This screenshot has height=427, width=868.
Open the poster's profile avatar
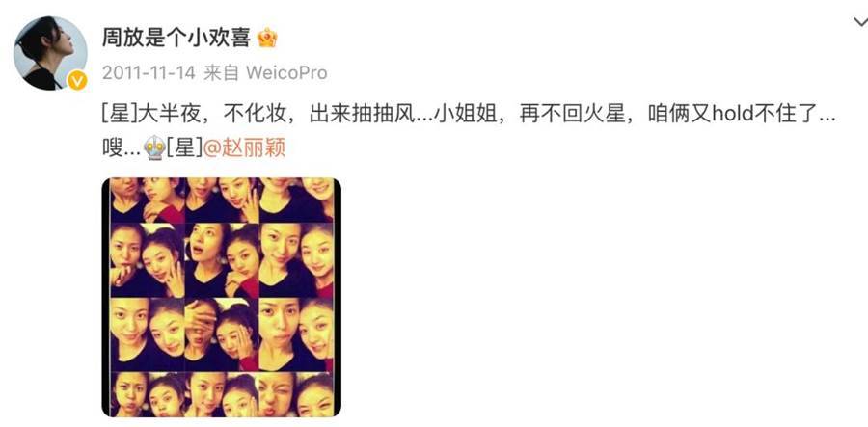(x=50, y=53)
